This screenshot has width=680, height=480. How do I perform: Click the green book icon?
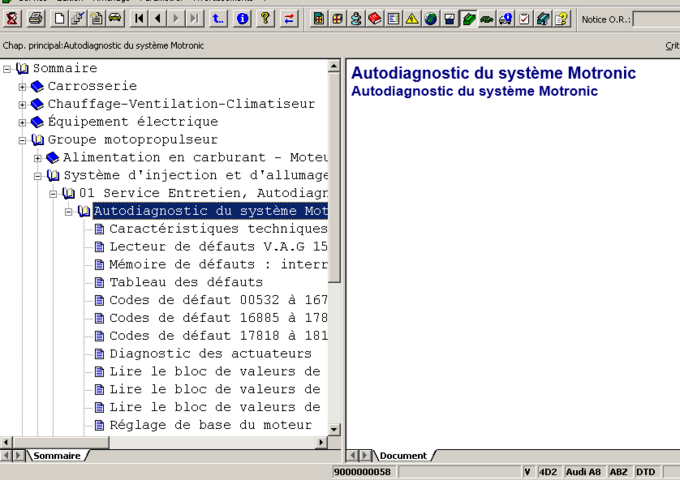[468, 19]
